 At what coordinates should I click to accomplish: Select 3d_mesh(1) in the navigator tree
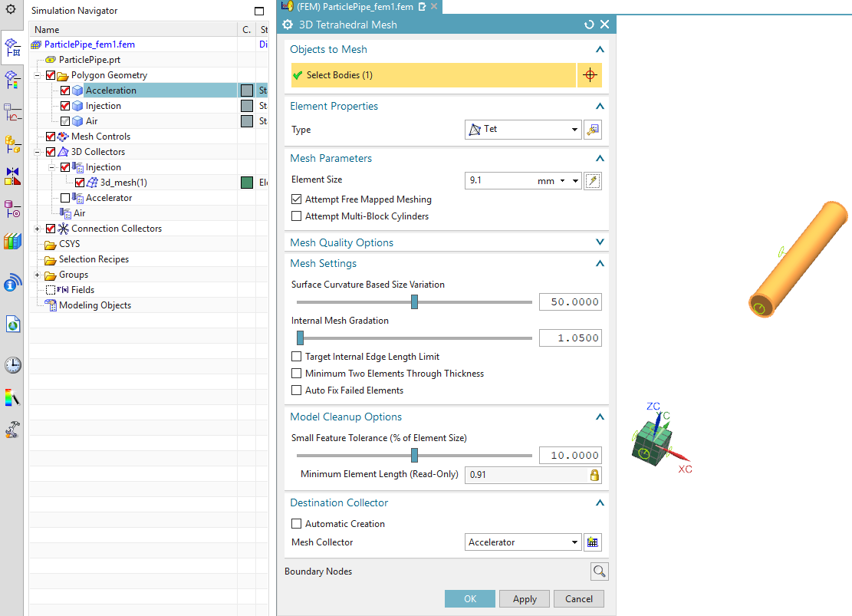coord(123,183)
